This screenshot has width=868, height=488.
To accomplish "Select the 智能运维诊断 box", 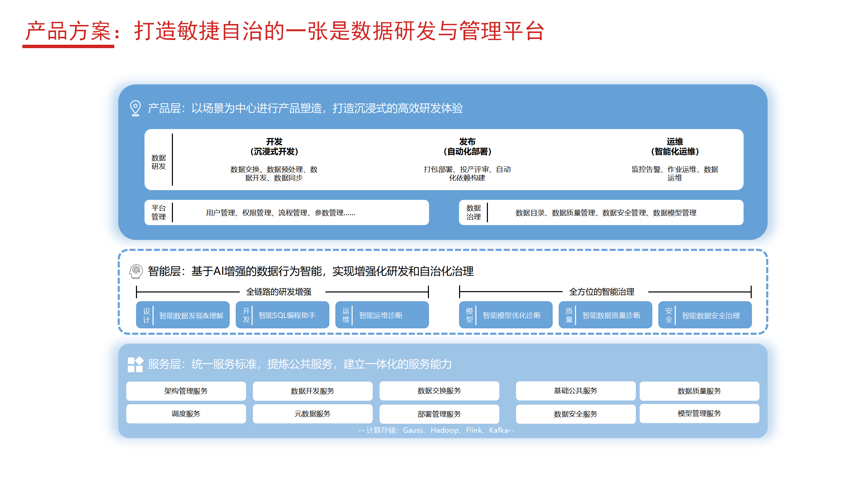I will coord(382,315).
